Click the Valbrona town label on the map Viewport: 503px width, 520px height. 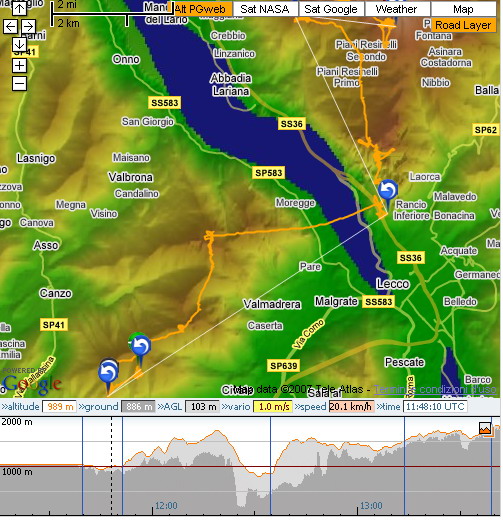click(131, 177)
